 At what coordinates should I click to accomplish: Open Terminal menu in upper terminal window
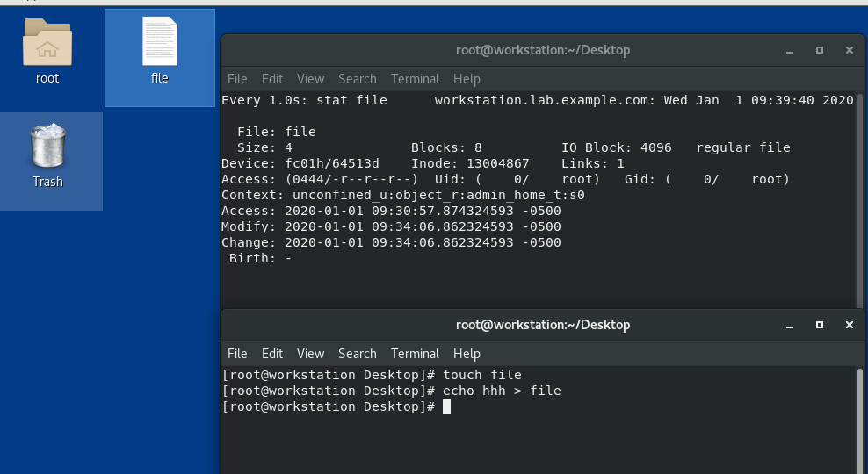pyautogui.click(x=415, y=79)
